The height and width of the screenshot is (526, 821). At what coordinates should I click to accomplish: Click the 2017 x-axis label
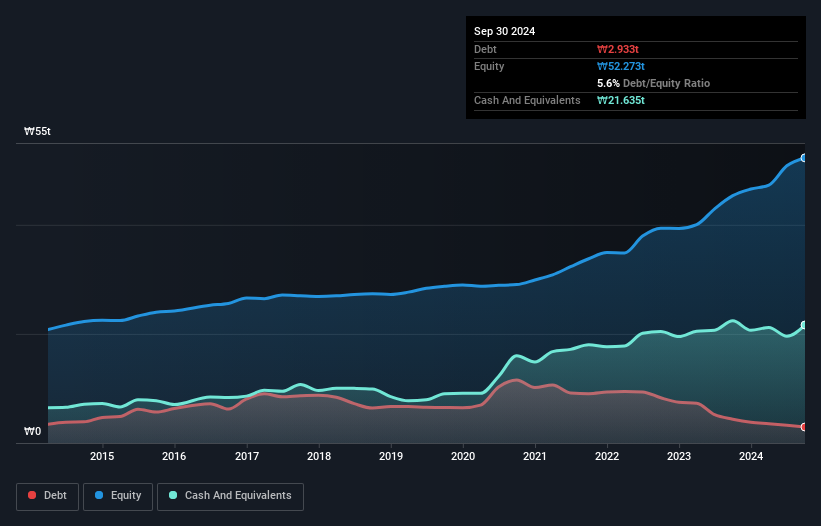(247, 456)
